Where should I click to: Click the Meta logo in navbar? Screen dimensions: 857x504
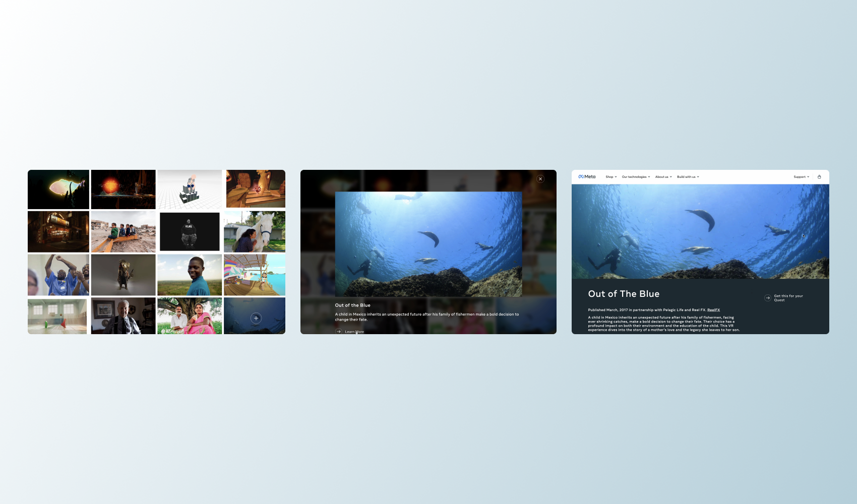(x=587, y=177)
